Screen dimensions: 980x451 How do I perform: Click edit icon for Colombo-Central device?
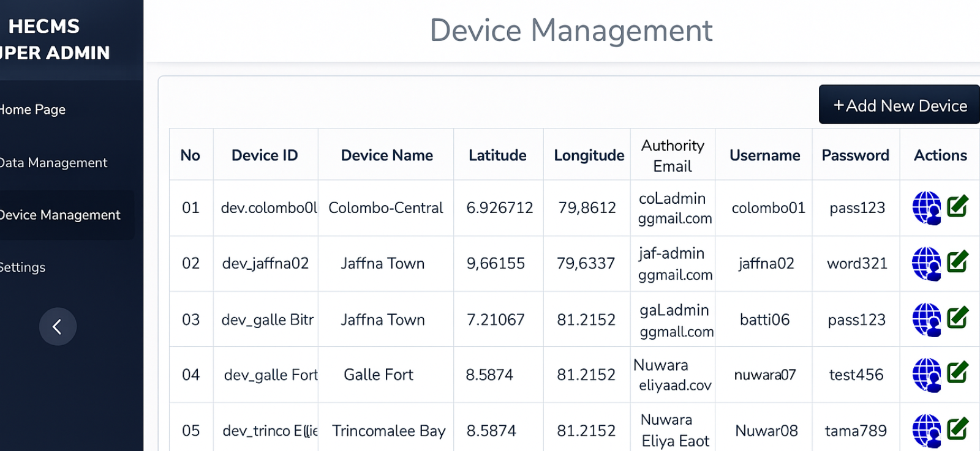coord(957,206)
